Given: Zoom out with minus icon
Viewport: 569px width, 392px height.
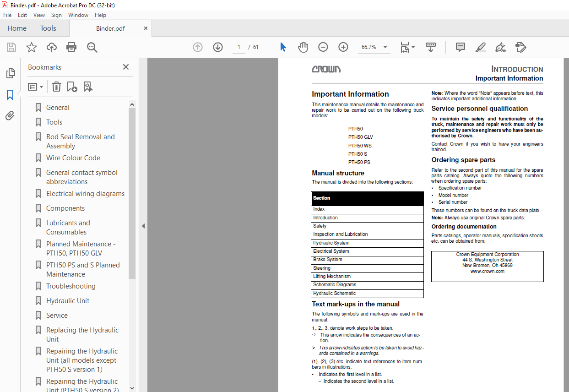Looking at the screenshot, I should point(323,47).
